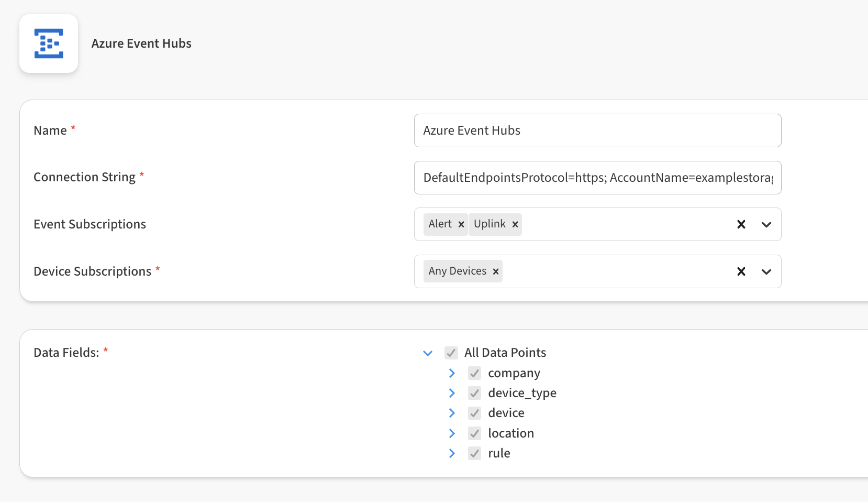The image size is (868, 502).
Task: Clear all Device Subscriptions selections
Action: tap(741, 271)
